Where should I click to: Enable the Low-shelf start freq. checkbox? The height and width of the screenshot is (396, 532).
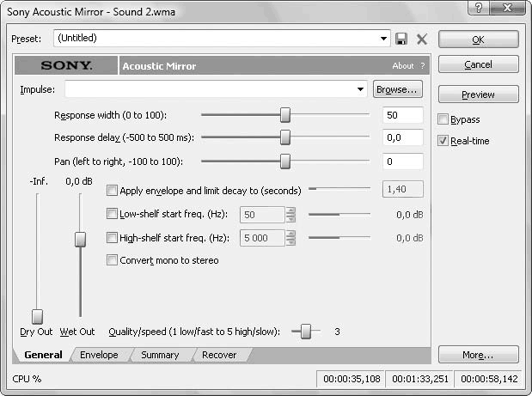(112, 215)
